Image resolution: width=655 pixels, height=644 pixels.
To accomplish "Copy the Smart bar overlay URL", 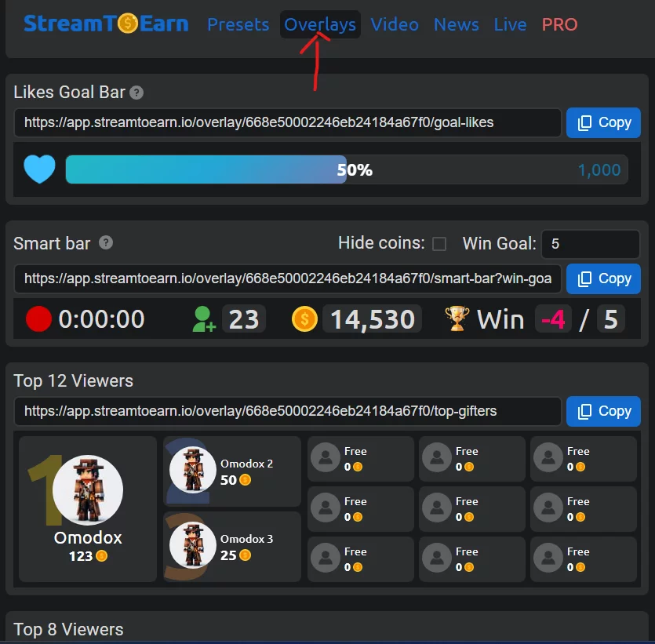I will click(x=603, y=278).
